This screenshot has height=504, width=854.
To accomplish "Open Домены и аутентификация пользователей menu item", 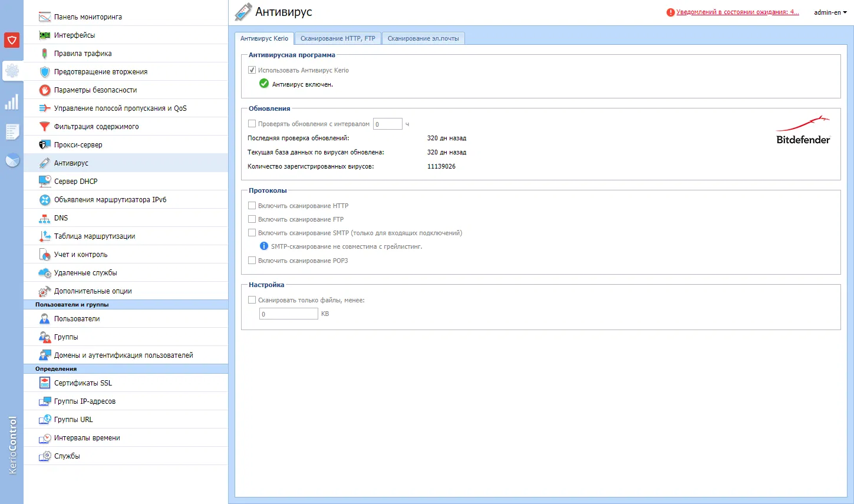I will click(x=126, y=355).
